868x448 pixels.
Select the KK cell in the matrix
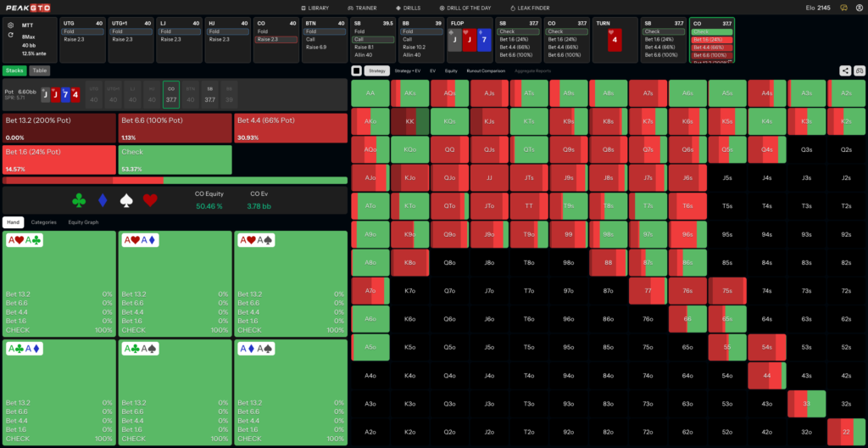click(409, 121)
